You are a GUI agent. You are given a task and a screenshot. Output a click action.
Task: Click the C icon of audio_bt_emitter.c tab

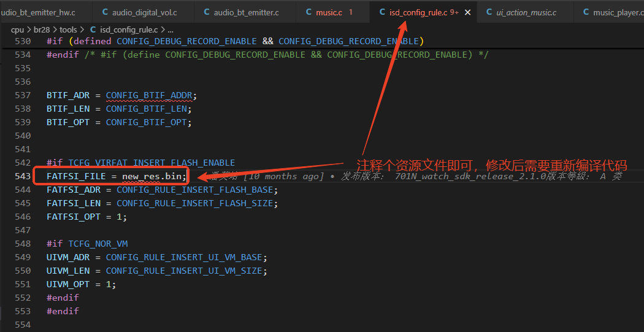pyautogui.click(x=207, y=12)
